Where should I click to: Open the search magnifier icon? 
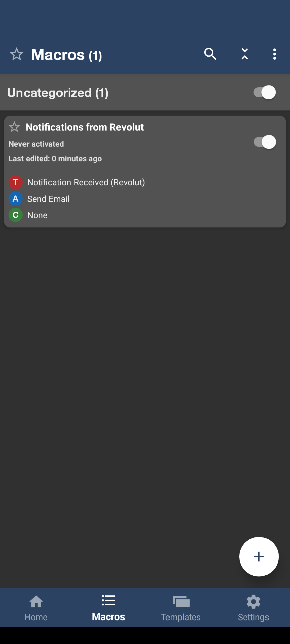point(210,54)
